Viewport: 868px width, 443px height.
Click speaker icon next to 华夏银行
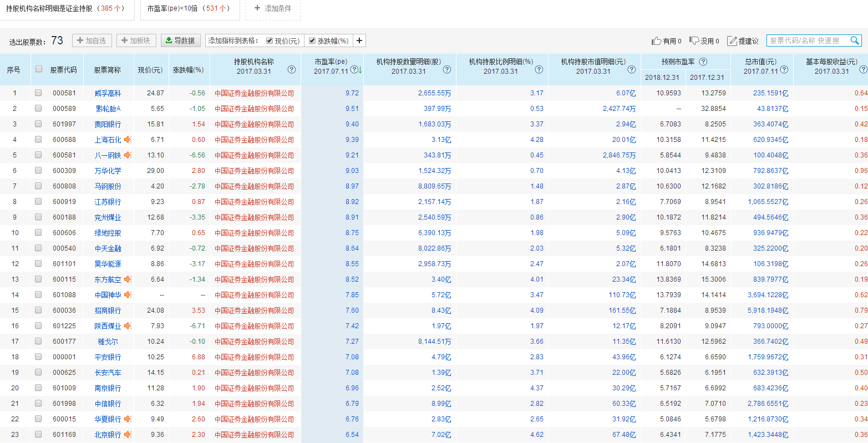pyautogui.click(x=128, y=419)
